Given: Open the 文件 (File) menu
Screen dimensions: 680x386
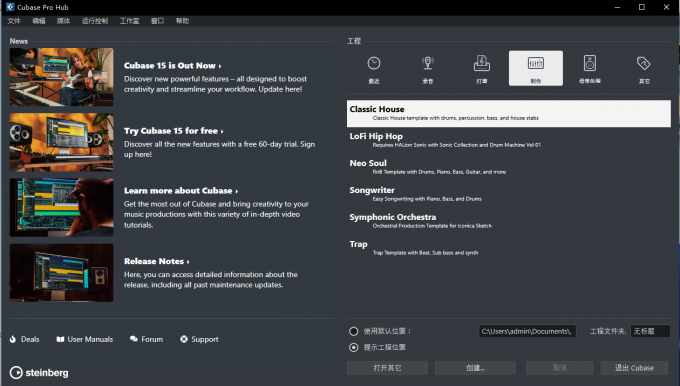Looking at the screenshot, I should click(x=14, y=21).
